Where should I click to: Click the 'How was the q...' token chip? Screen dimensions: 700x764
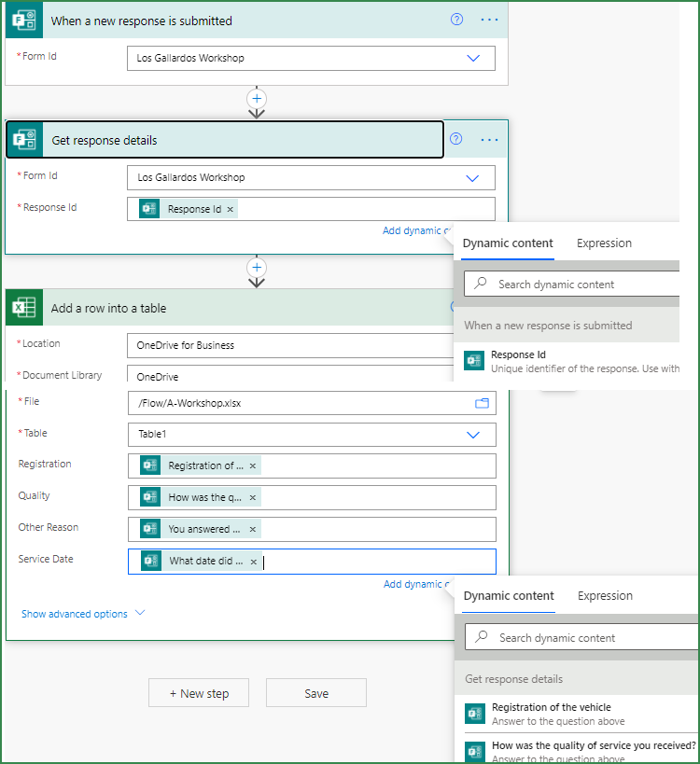click(x=200, y=497)
